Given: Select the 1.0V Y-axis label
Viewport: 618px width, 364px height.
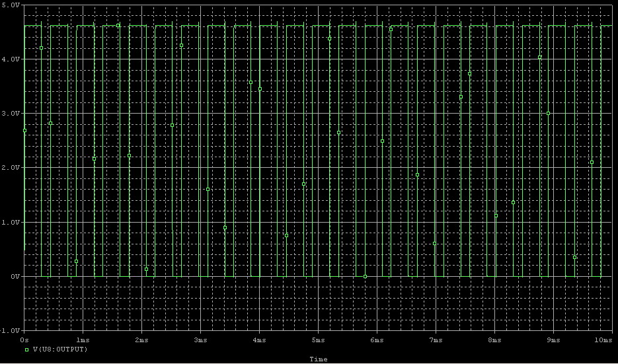Looking at the screenshot, I should pyautogui.click(x=11, y=222).
